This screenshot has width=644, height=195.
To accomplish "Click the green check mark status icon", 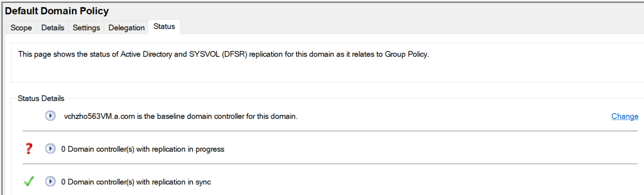I will tap(29, 181).
